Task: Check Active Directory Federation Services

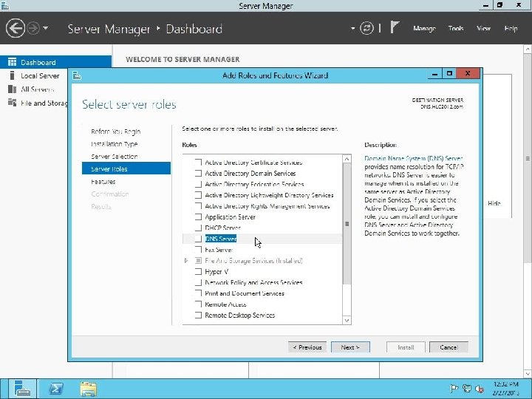Action: (198, 184)
